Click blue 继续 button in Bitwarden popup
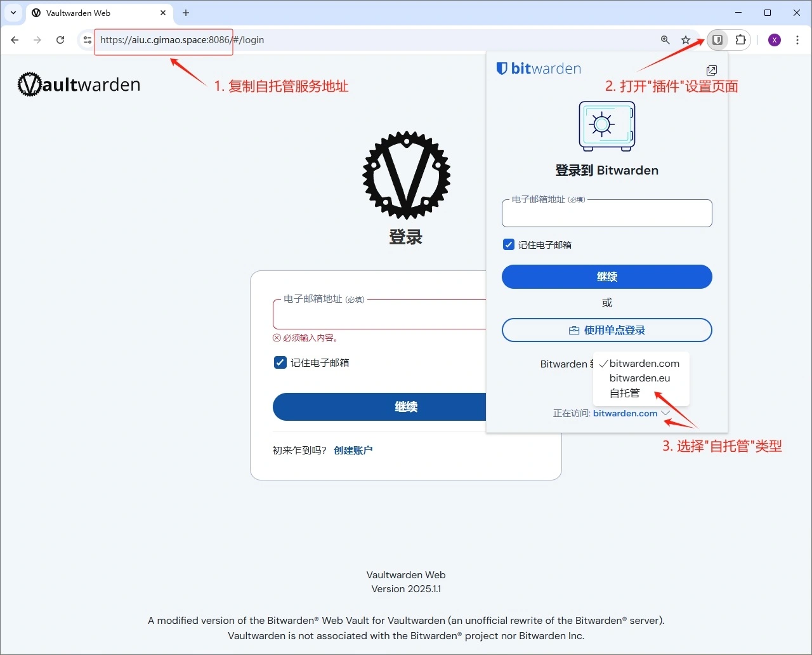The width and height of the screenshot is (812, 655). tap(607, 277)
